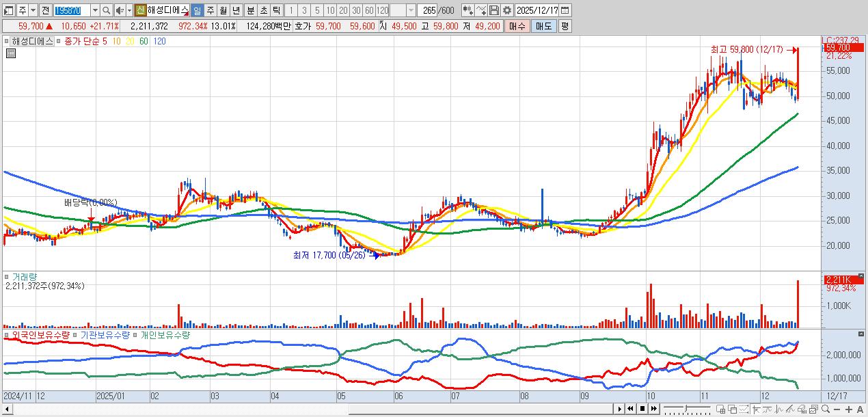This screenshot has height=417, width=868.
Task: Choose interval 3 button
Action: point(304,10)
